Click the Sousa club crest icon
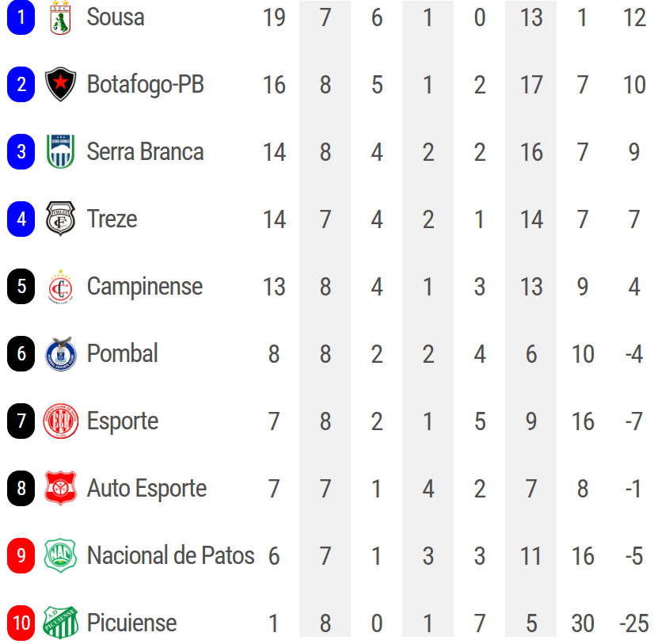Screen dimensions: 654x644 pos(60,17)
